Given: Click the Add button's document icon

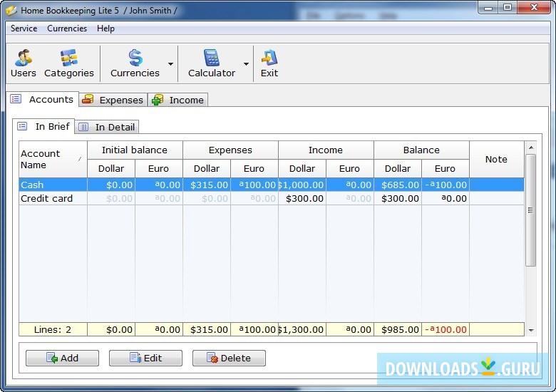Looking at the screenshot, I should point(52,358).
